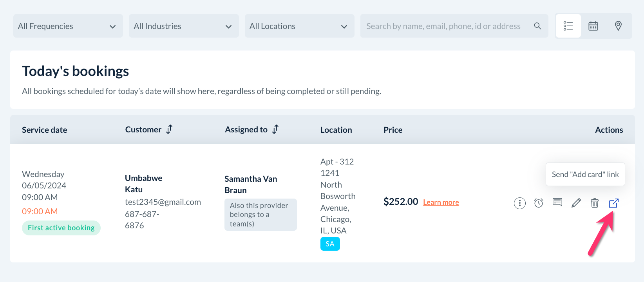Click the SA location tag
This screenshot has width=644, height=282.
click(330, 244)
